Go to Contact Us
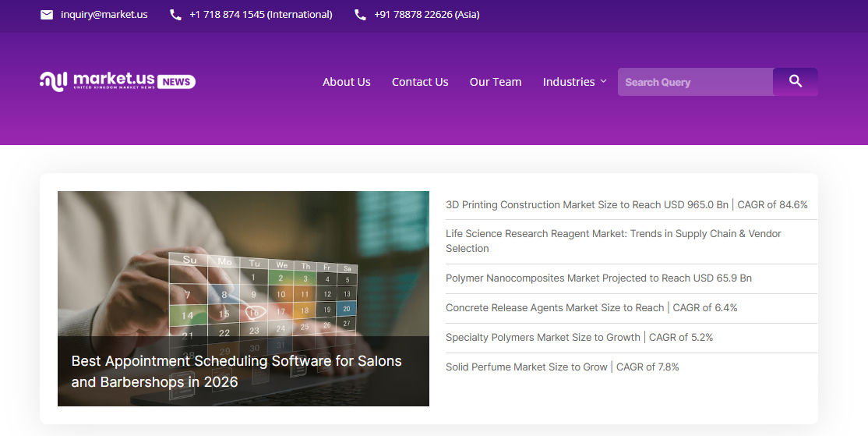 [x=420, y=82]
